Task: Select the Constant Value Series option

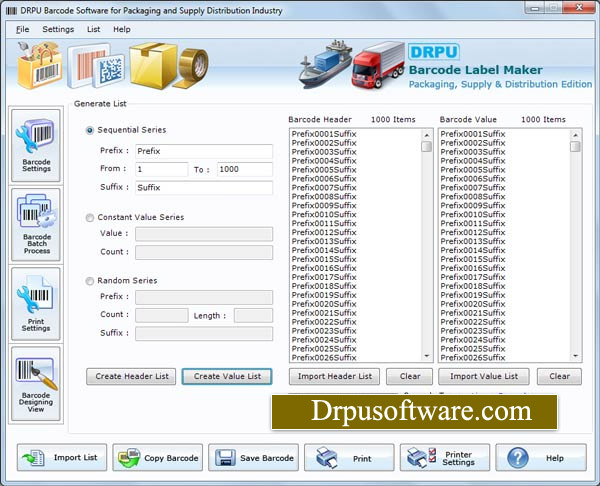Action: [x=90, y=218]
